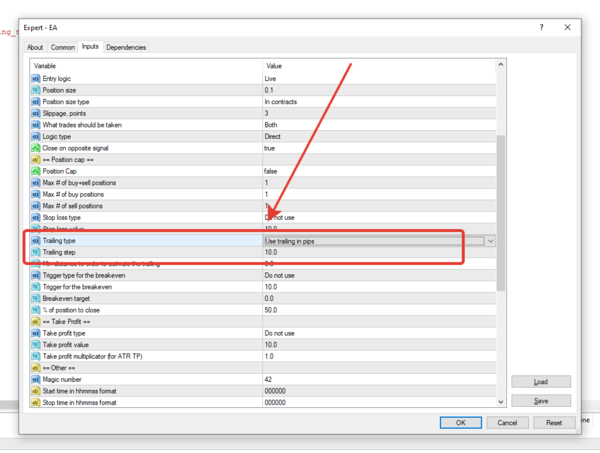The height and width of the screenshot is (453, 600).
Task: Click the Start time value 000000
Action: point(275,391)
